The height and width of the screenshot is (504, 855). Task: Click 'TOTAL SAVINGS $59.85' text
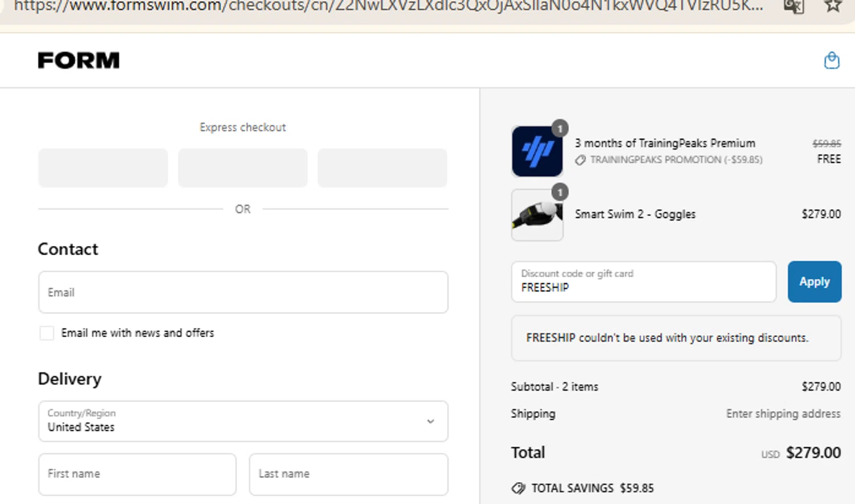(x=592, y=488)
